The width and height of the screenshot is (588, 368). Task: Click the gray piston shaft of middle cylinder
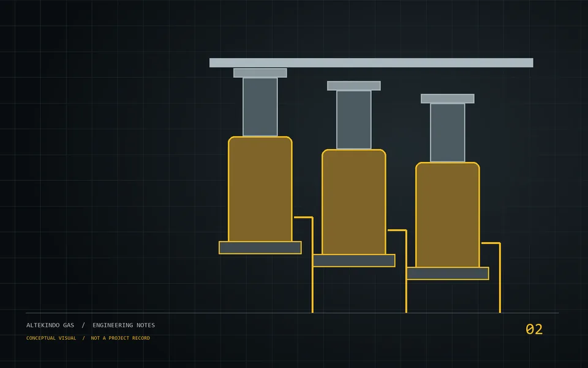pos(354,120)
